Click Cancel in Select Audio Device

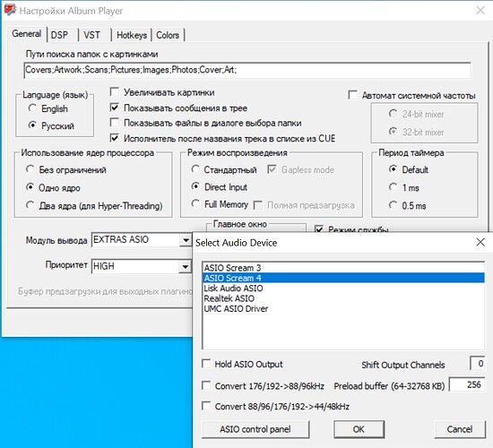(x=460, y=429)
